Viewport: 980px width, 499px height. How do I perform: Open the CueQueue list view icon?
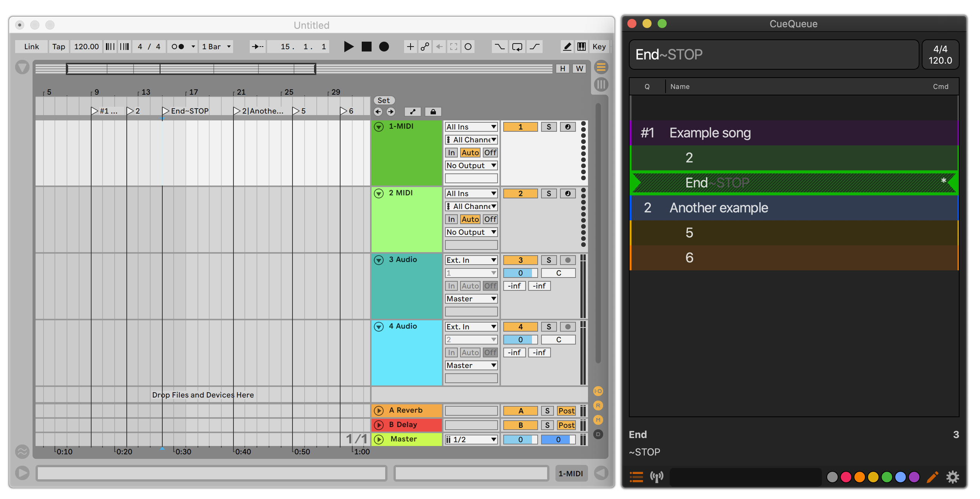tap(636, 477)
